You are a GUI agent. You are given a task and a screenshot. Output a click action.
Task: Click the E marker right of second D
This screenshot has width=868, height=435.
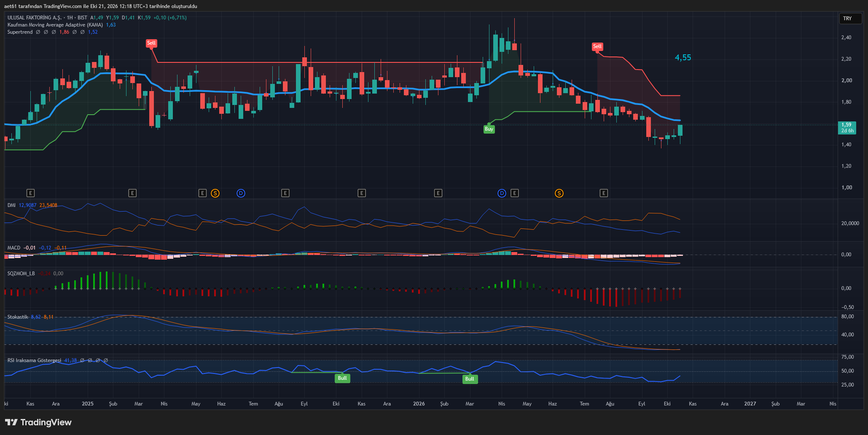pyautogui.click(x=514, y=193)
